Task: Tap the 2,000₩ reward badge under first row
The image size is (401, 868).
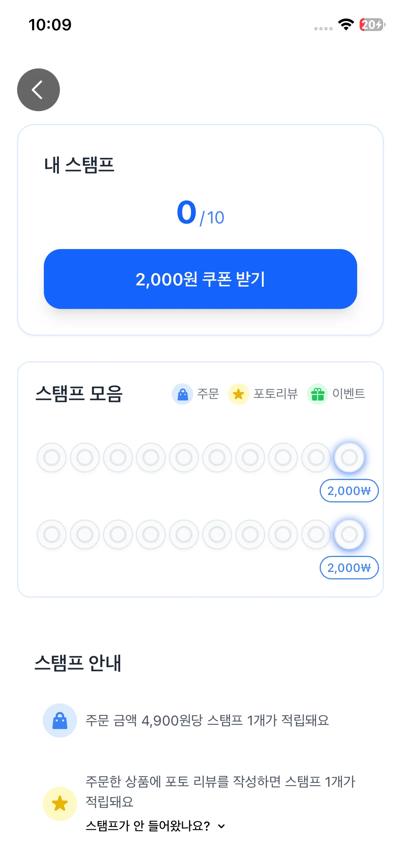Action: point(349,491)
